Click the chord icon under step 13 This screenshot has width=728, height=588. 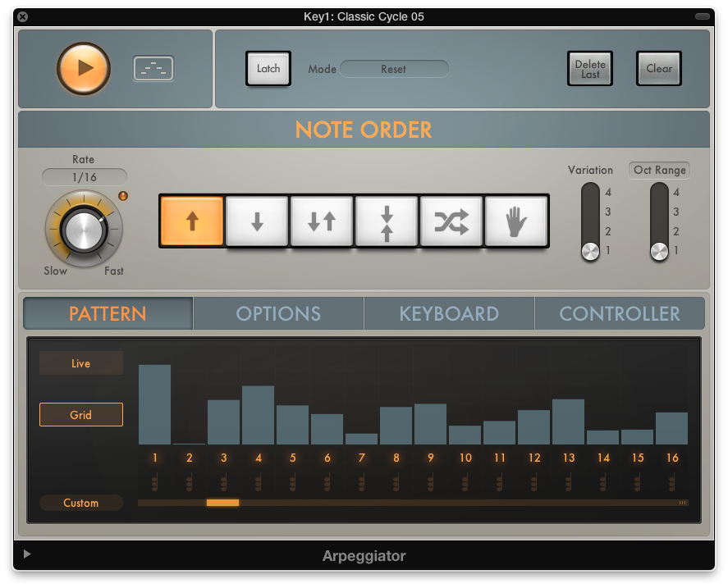[568, 483]
